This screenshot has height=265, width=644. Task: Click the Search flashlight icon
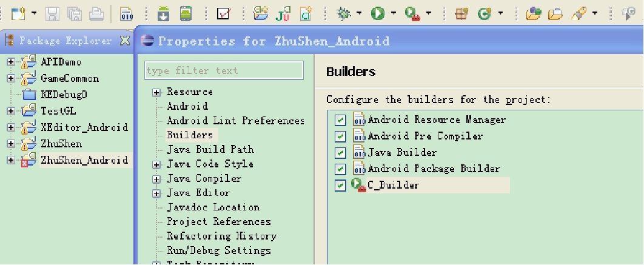click(x=579, y=15)
